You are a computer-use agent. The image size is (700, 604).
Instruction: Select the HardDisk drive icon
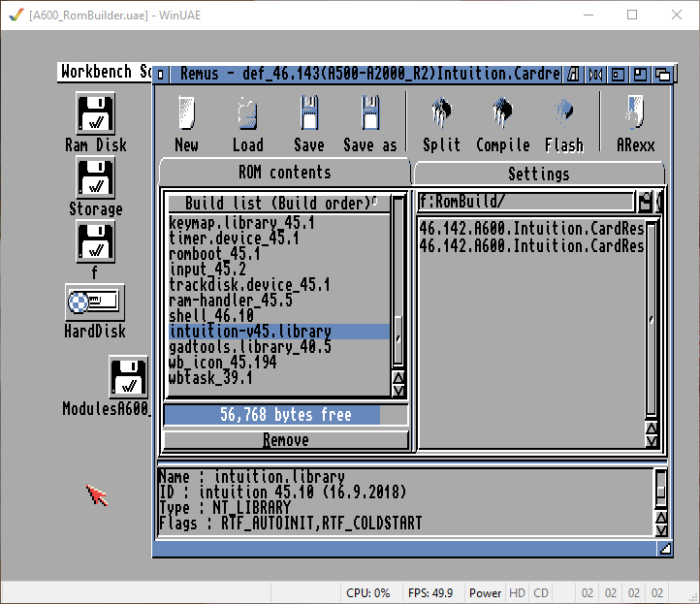coord(95,302)
